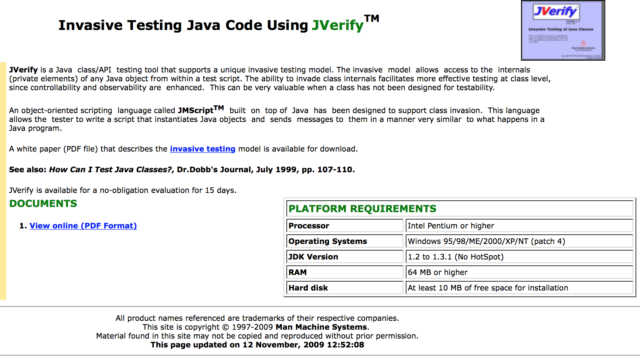The width and height of the screenshot is (640, 360).
Task: Open View online (PDF Format) document link
Action: [83, 226]
